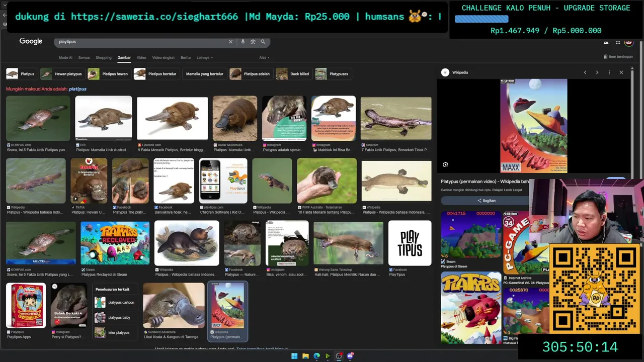Select the Hewan platypus filter chip

(x=62, y=74)
